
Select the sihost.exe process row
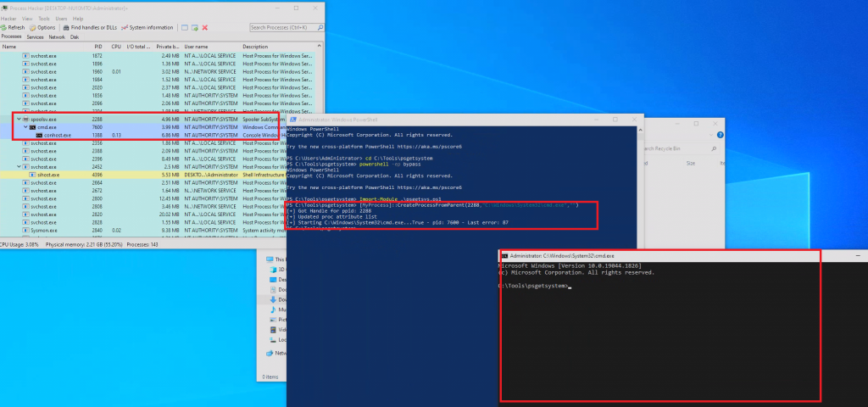point(49,174)
